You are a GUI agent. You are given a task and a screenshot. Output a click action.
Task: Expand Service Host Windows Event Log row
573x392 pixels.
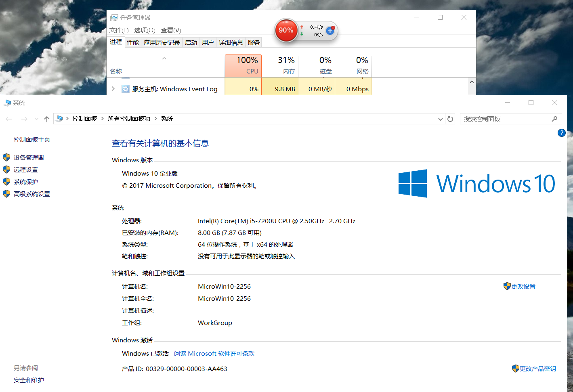(113, 89)
